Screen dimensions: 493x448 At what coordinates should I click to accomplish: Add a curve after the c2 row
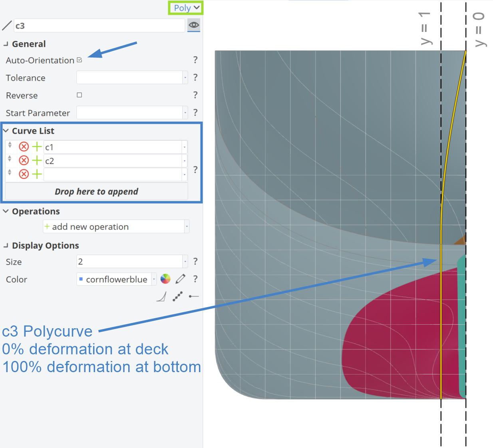click(x=37, y=161)
